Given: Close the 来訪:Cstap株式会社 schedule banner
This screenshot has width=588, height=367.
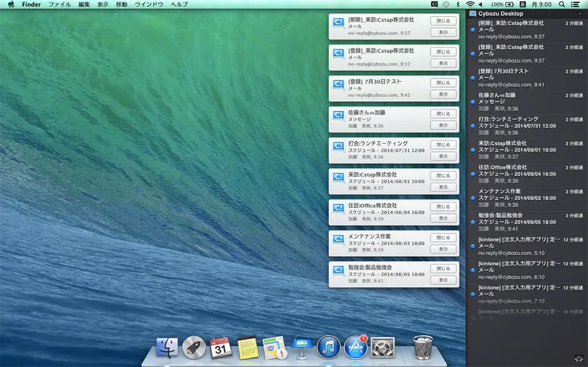Looking at the screenshot, I should [443, 176].
